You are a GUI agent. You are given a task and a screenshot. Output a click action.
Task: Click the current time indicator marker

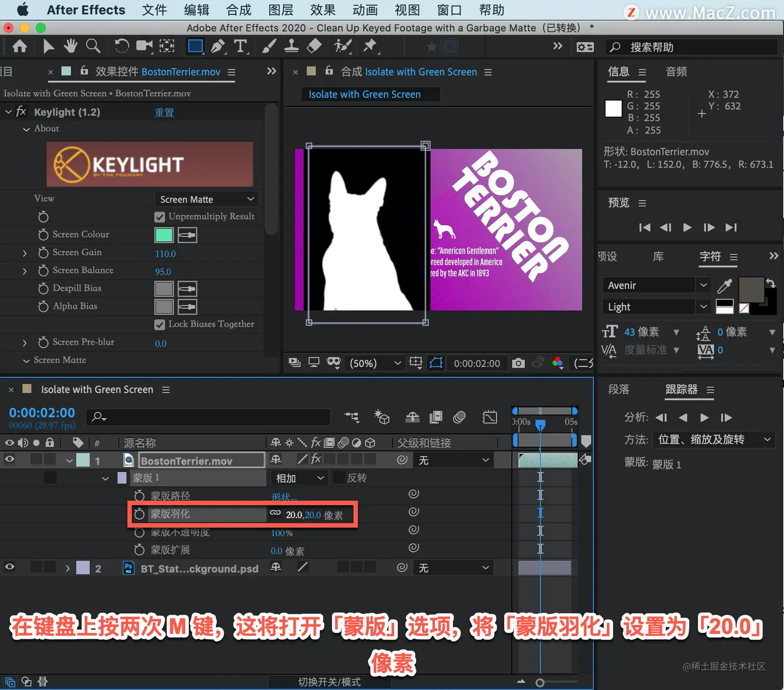540,425
